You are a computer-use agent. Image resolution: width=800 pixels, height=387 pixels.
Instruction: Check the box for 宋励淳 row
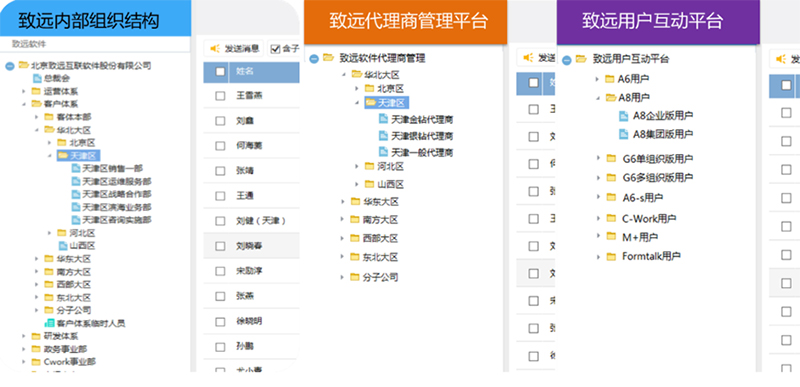[220, 271]
